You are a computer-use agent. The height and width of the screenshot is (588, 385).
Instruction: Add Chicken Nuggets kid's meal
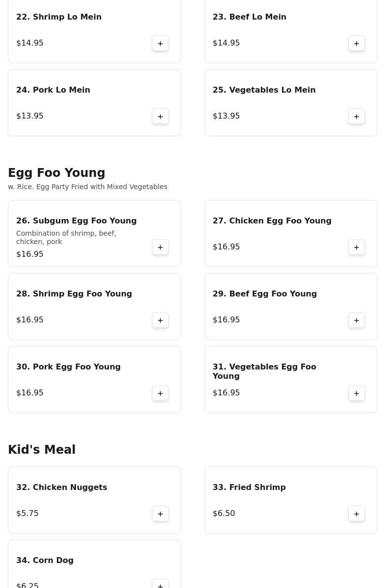(x=160, y=514)
